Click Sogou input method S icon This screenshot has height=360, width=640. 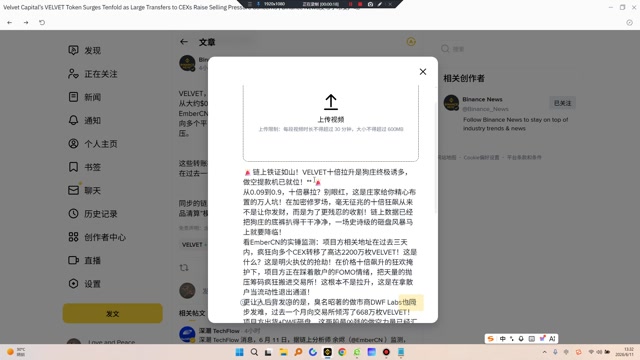[x=491, y=339]
